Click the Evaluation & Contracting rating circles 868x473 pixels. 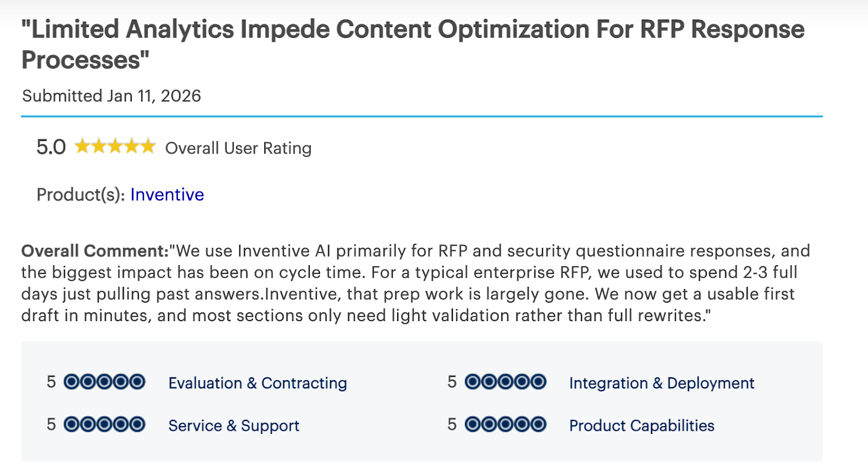[104, 382]
